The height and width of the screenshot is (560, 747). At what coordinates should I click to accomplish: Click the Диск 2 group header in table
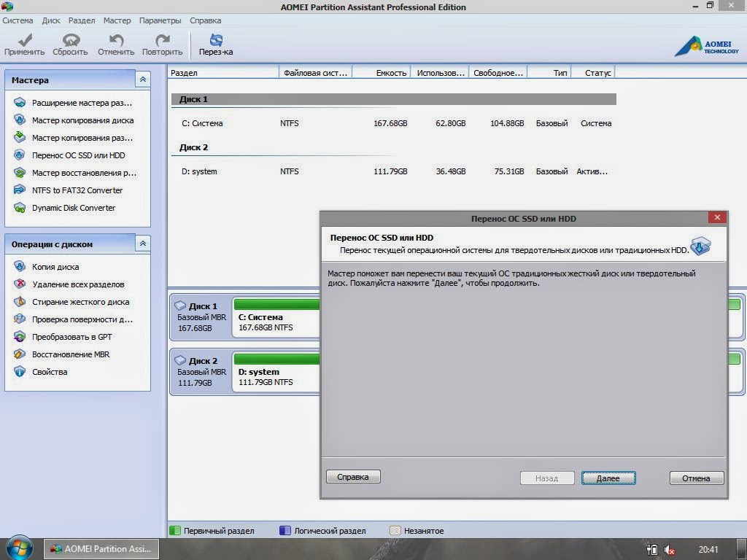(x=393, y=147)
